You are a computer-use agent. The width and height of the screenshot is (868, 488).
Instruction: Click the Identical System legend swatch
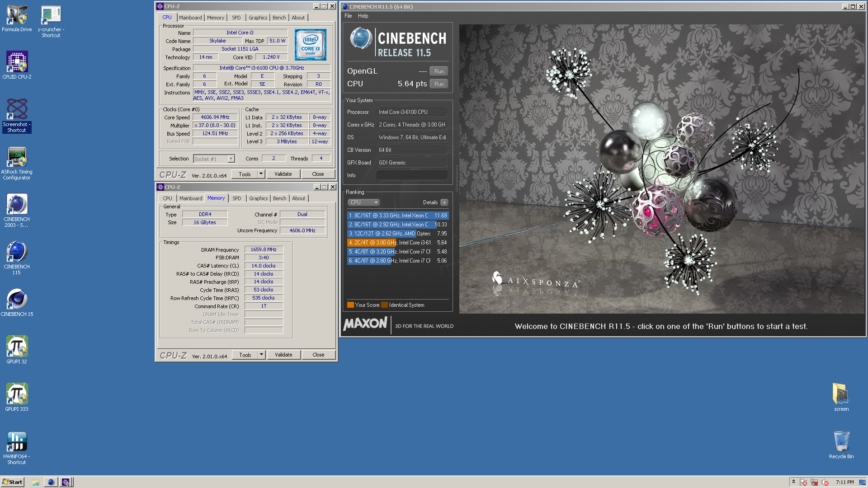click(x=384, y=305)
